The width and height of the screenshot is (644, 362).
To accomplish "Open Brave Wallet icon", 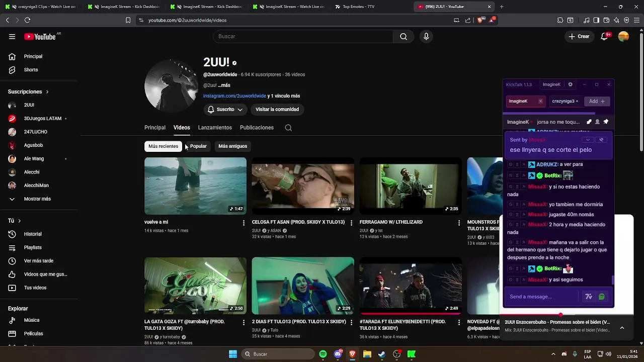I will [x=606, y=20].
